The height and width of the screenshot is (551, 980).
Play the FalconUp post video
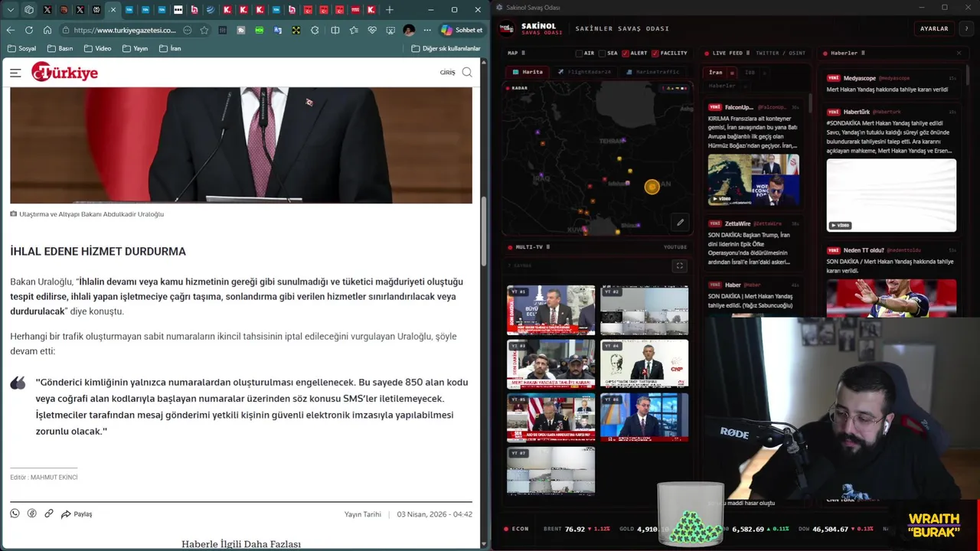(x=753, y=180)
